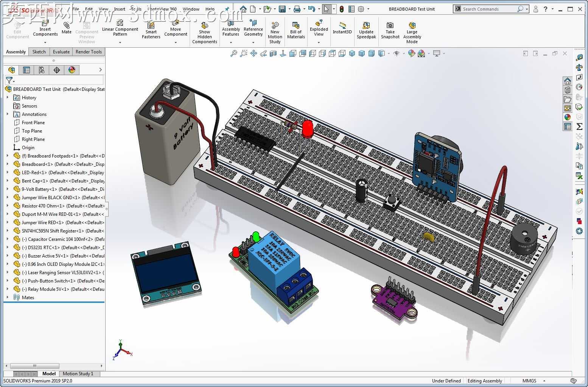Open the Measure tool in right toolbar

579,58
